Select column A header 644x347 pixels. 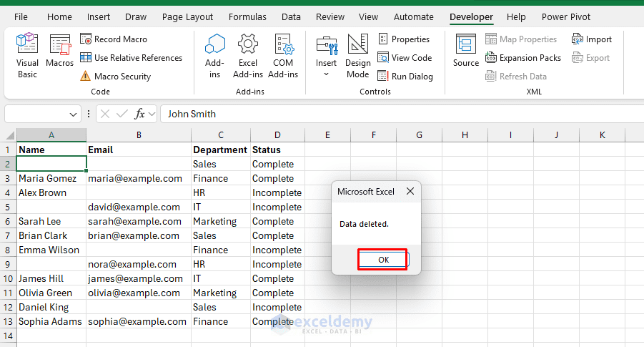(51, 135)
